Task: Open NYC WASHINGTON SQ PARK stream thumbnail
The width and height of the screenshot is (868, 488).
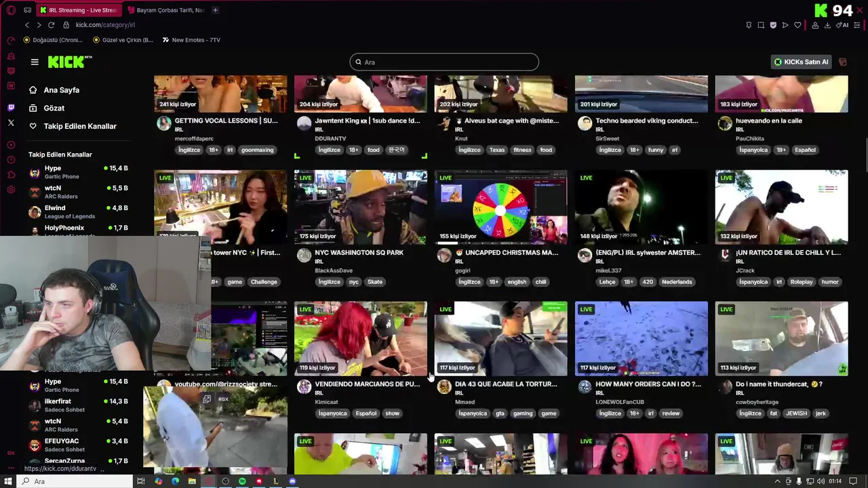Action: point(361,207)
